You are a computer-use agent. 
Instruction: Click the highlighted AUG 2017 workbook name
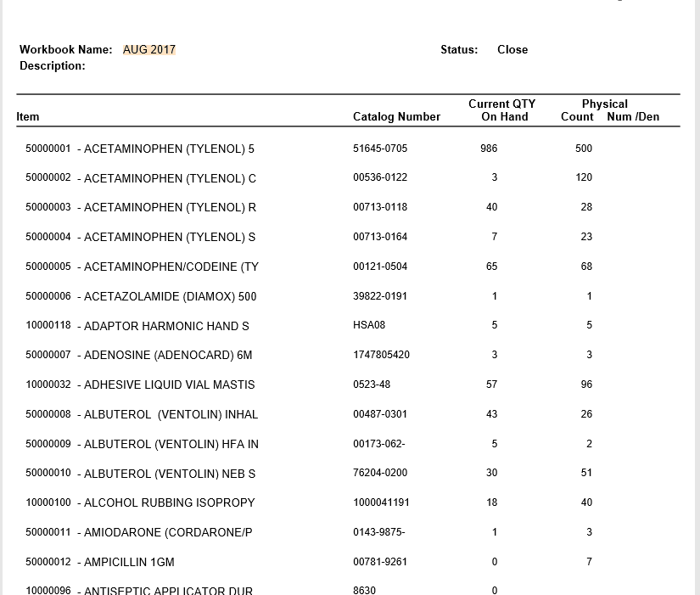pos(149,50)
